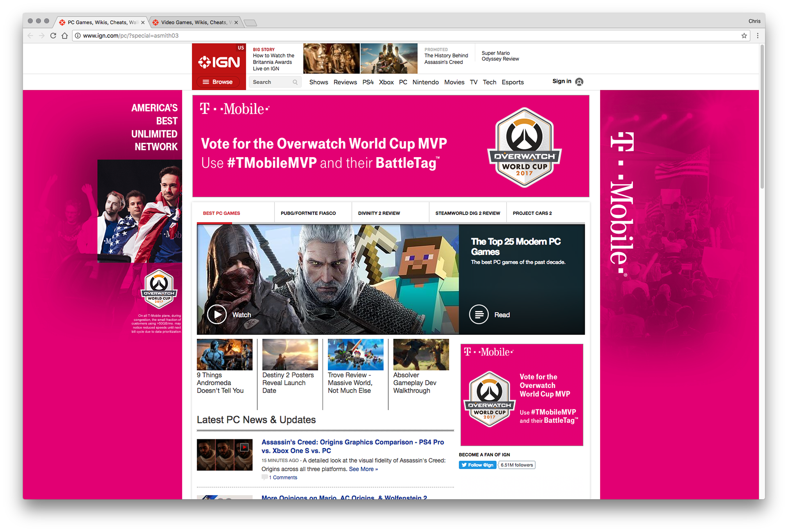The image size is (788, 532).
Task: Open the Browse menu
Action: pyautogui.click(x=218, y=82)
